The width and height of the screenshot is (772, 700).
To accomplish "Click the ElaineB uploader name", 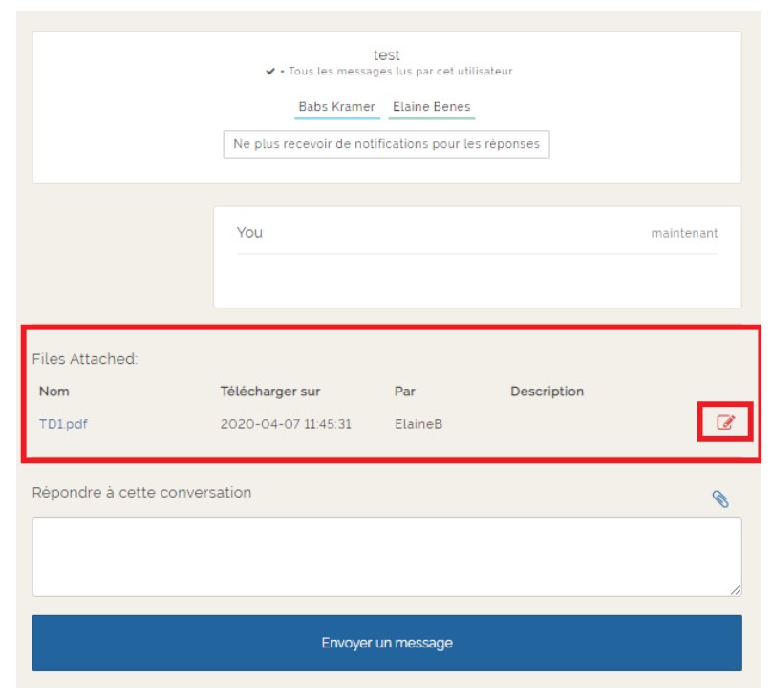I will [418, 424].
